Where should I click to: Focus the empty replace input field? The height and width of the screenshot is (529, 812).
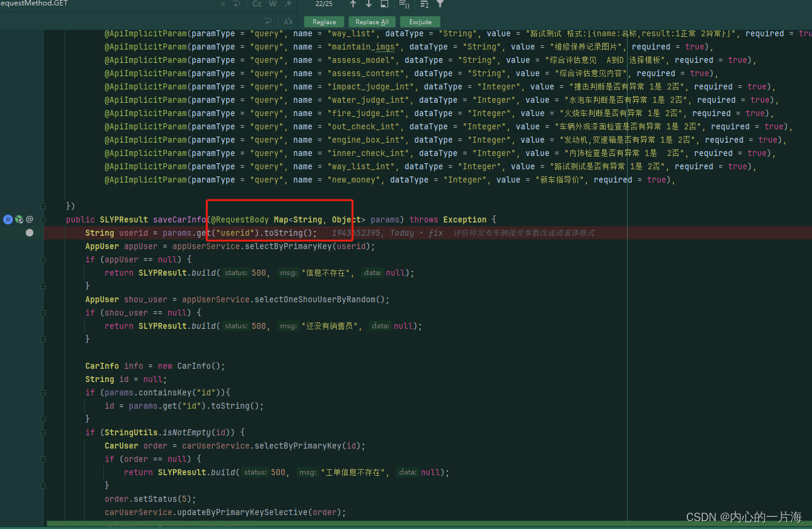[x=130, y=21]
